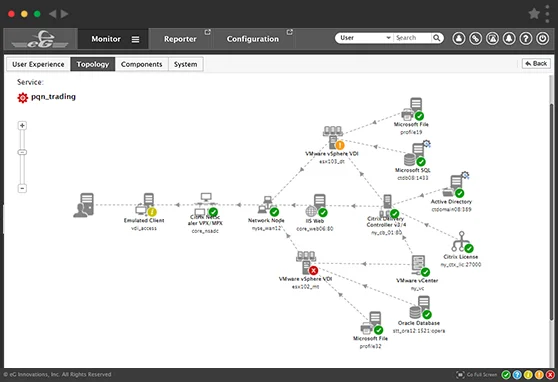
Task: Click the end-user icon at topology start
Action: [84, 205]
